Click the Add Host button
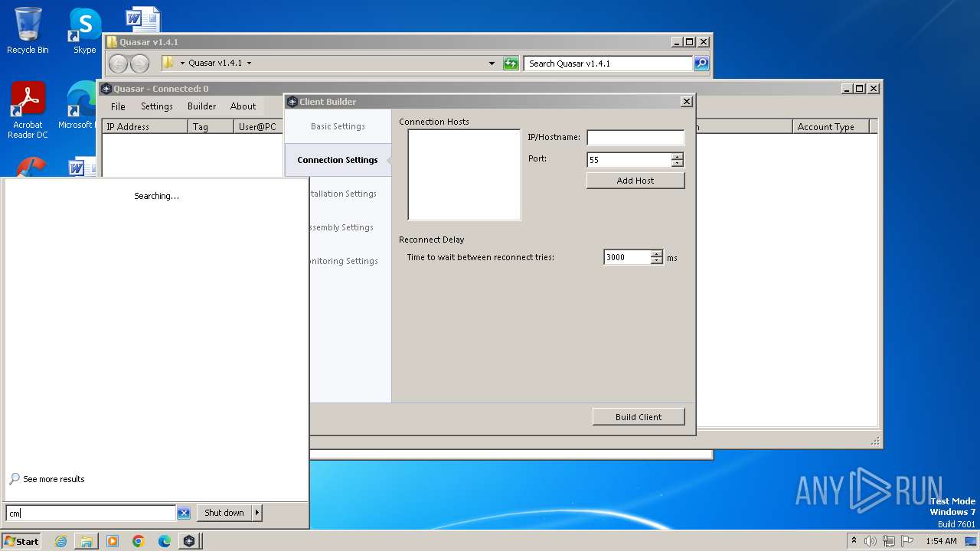The width and height of the screenshot is (980, 551). (x=635, y=181)
